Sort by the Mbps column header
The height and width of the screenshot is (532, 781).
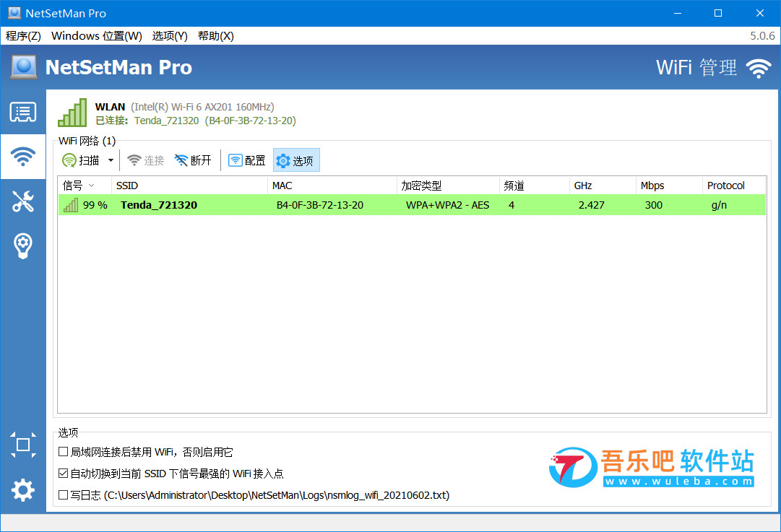[x=670, y=186]
